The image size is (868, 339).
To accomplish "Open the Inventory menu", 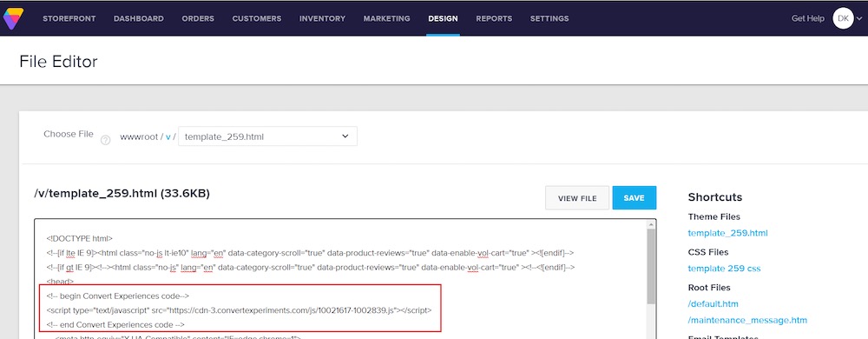I will 322,19.
